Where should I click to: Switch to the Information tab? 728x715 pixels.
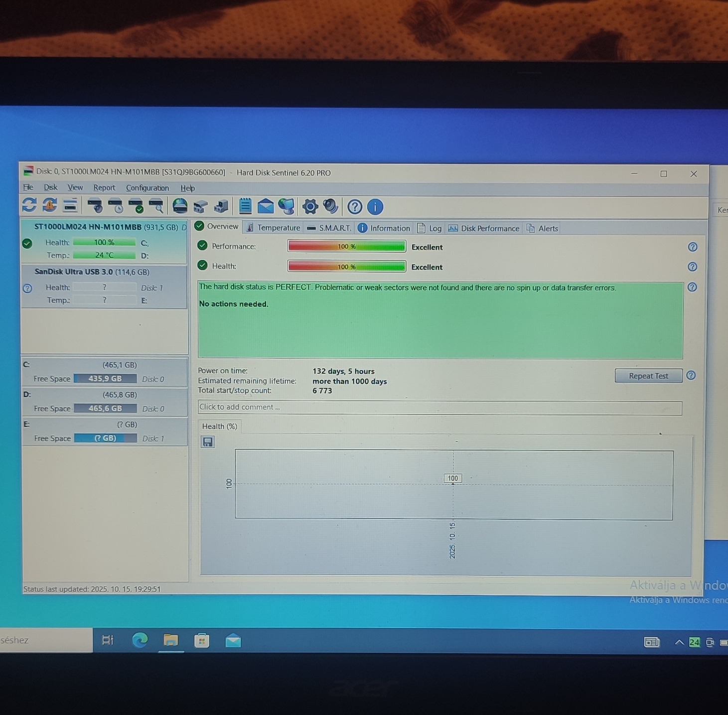(384, 228)
